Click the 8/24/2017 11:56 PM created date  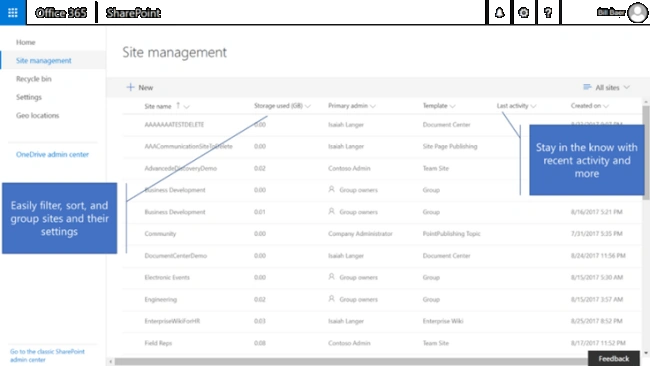(598, 256)
